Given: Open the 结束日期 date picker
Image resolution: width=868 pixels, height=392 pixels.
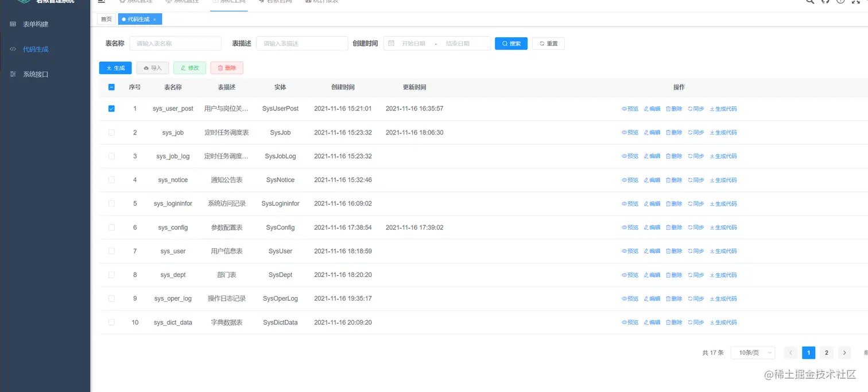Looking at the screenshot, I should 458,44.
